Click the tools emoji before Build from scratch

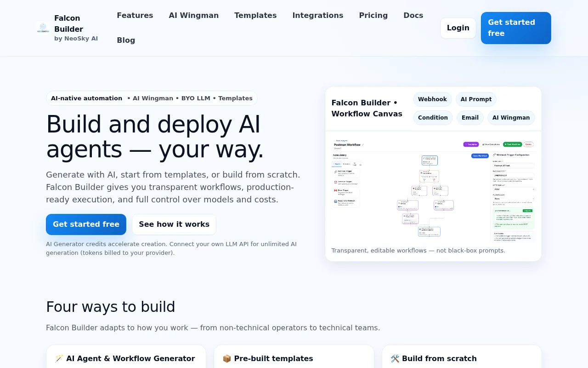(x=395, y=358)
